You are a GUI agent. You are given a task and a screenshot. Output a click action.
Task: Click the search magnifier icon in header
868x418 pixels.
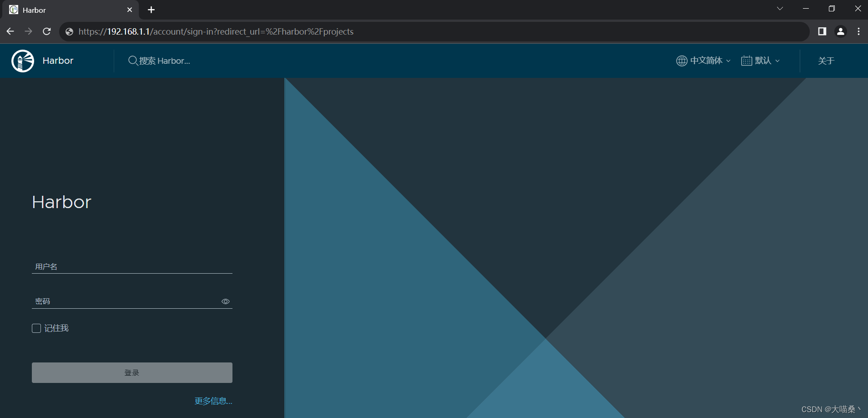coord(133,61)
